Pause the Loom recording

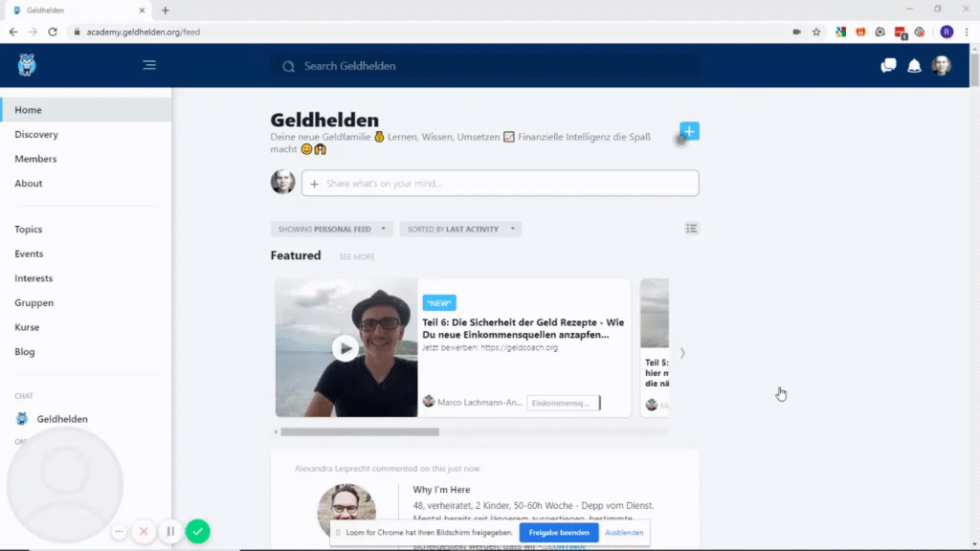(x=170, y=532)
